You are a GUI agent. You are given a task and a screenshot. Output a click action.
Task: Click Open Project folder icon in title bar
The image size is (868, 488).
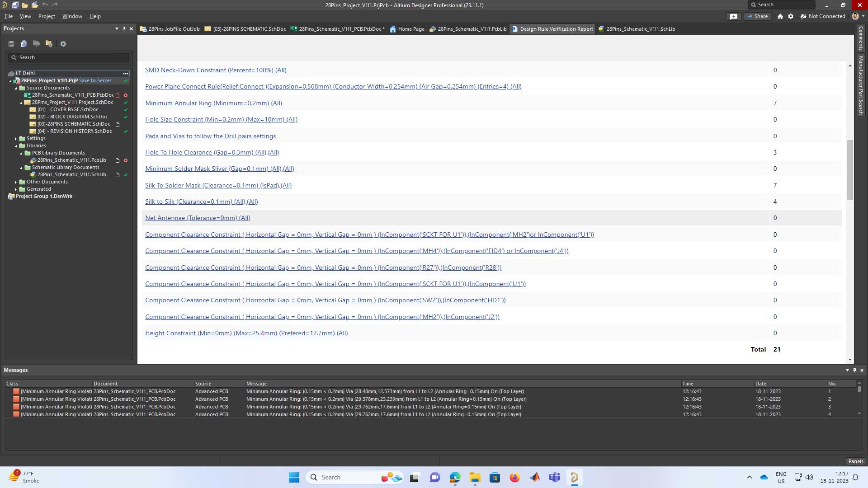point(35,5)
